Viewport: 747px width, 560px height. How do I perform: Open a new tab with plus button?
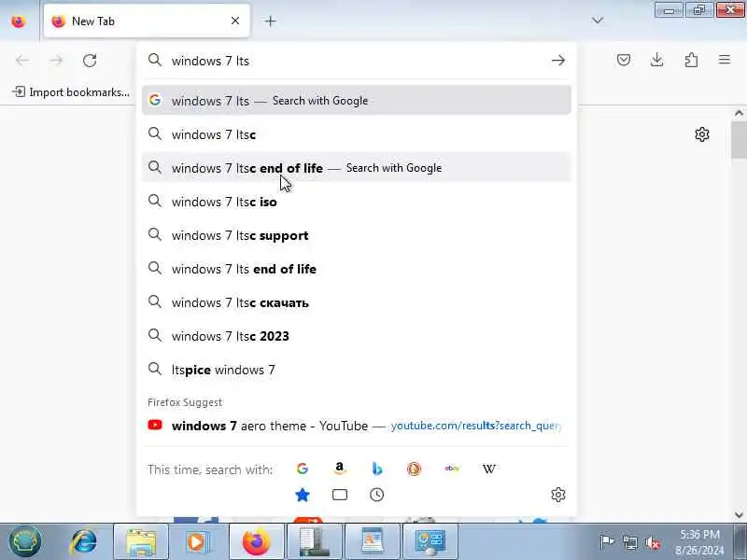point(270,21)
